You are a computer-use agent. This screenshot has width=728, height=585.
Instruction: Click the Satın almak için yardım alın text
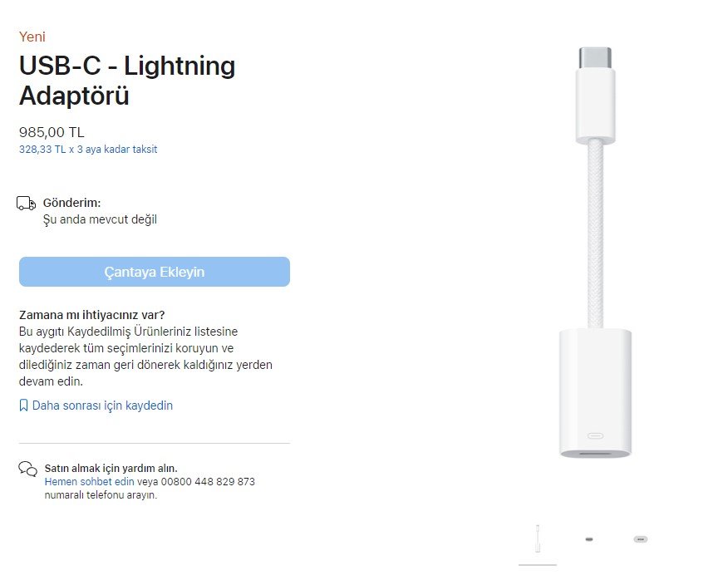(x=111, y=468)
